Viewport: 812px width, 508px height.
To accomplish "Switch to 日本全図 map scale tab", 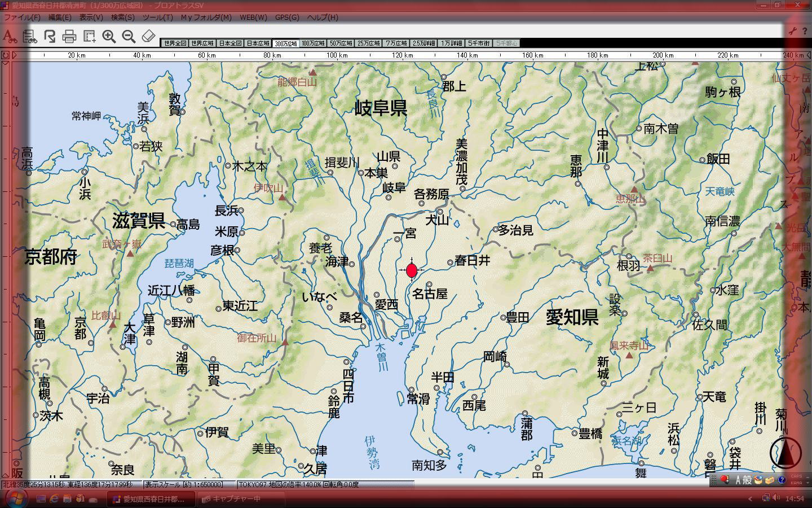I will [230, 43].
